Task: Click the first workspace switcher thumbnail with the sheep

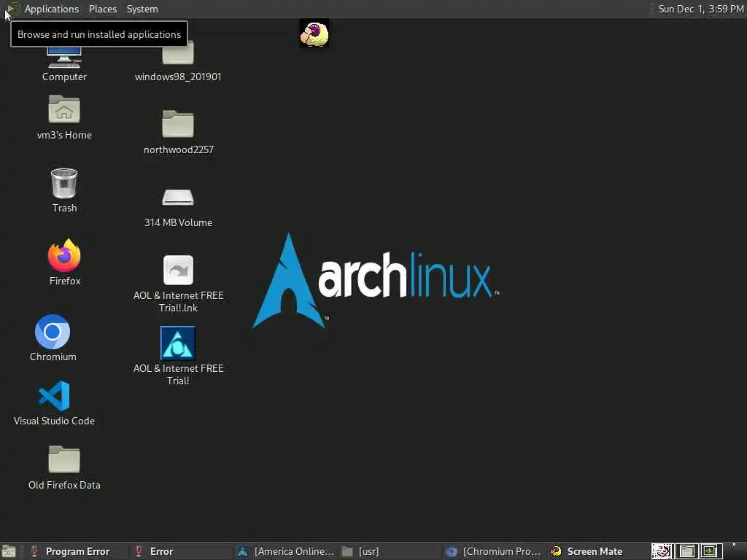Action: coord(662,551)
